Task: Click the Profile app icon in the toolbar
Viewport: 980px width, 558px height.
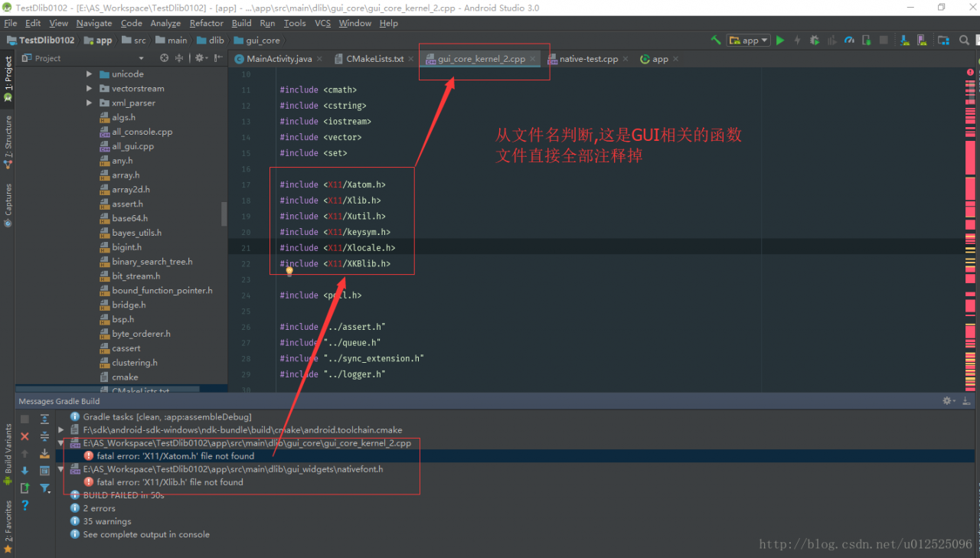Action: click(831, 41)
